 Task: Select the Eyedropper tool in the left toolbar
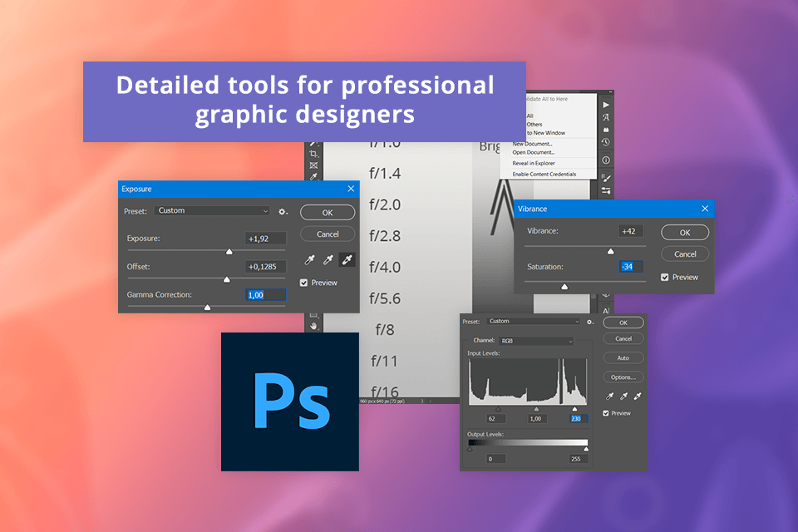(313, 177)
